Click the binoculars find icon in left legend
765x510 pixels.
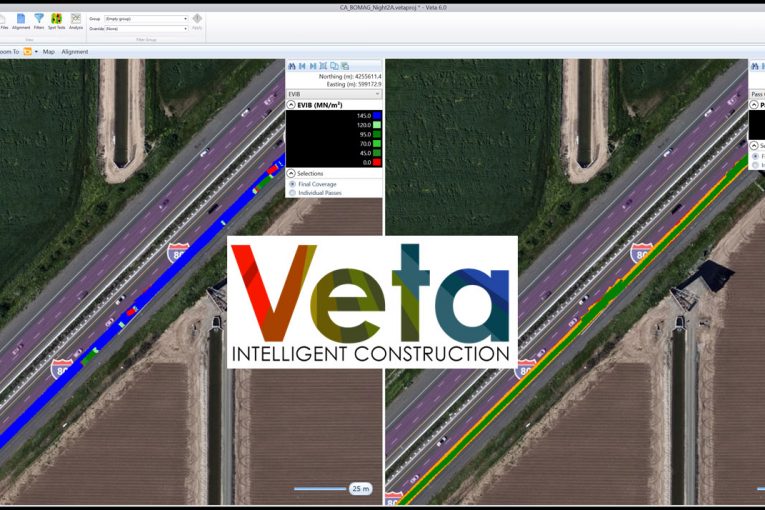click(291, 65)
